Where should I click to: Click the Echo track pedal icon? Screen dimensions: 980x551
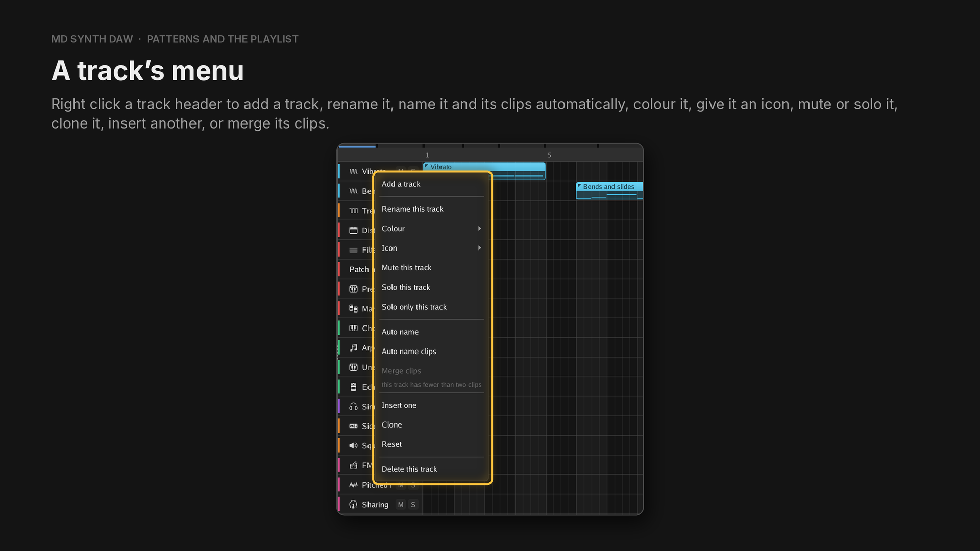pyautogui.click(x=353, y=387)
